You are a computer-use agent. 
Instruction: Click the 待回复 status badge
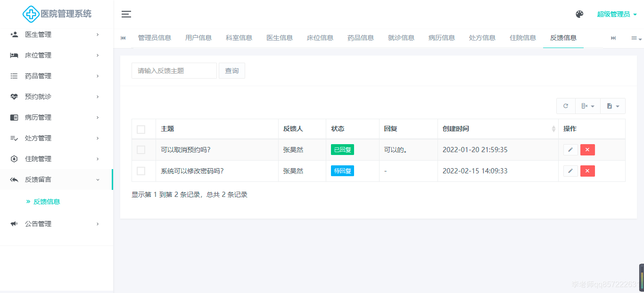[x=342, y=171]
